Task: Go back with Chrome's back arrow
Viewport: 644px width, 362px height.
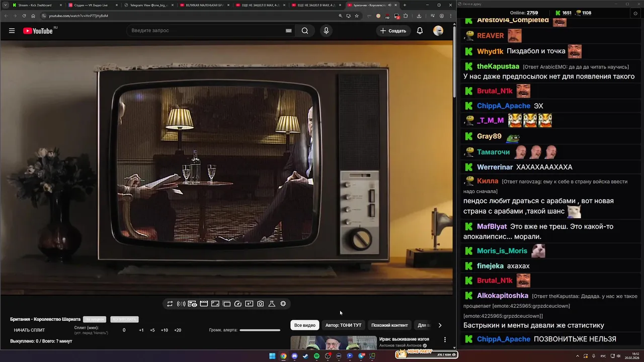Action: [6, 16]
